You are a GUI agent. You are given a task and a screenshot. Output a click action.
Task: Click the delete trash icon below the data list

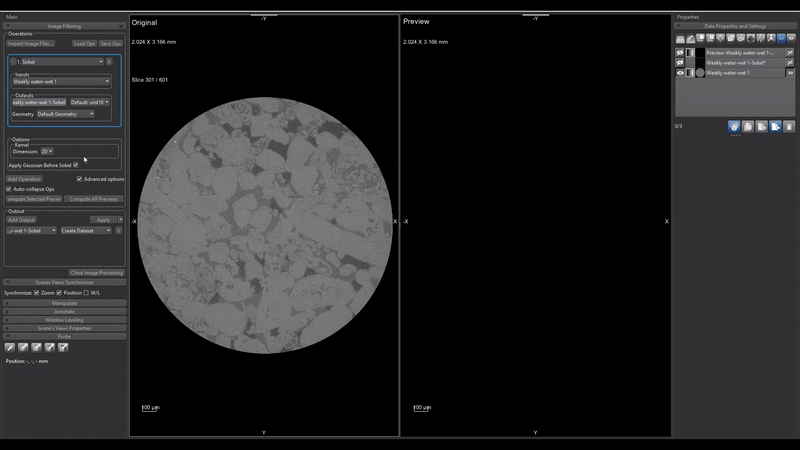[x=789, y=127]
